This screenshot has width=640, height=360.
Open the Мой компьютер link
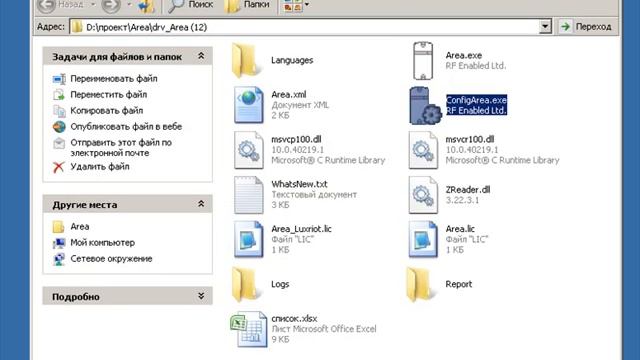click(x=102, y=243)
